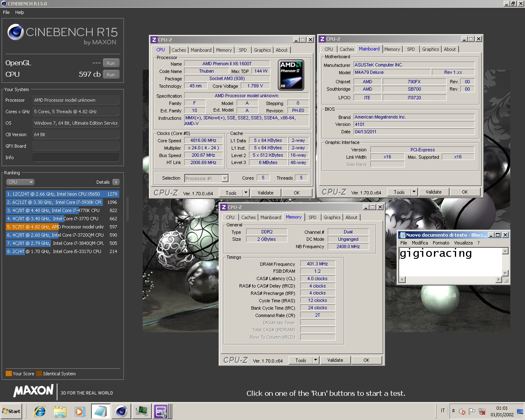The height and width of the screenshot is (420, 525).
Task: Click OK in Memory window
Action: coord(366,360)
